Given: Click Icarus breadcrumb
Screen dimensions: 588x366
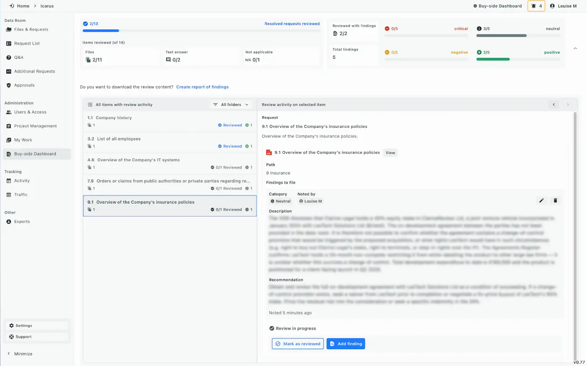Looking at the screenshot, I should [x=47, y=6].
